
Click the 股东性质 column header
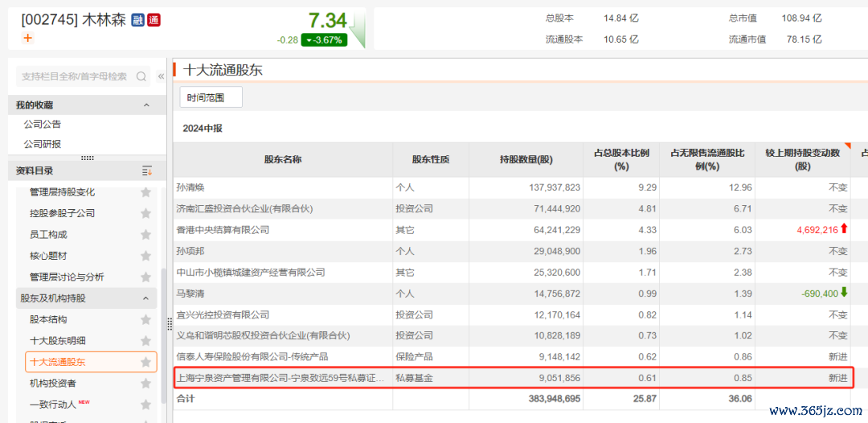pos(431,159)
